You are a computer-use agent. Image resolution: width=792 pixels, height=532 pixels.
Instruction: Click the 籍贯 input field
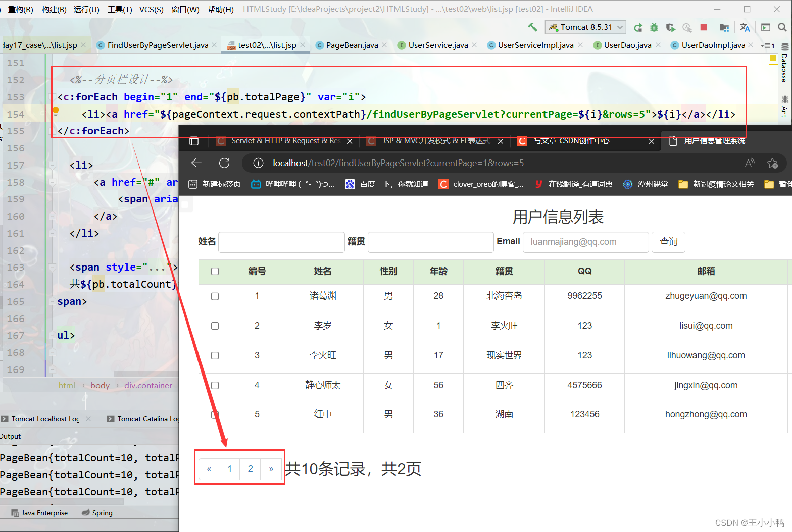point(431,242)
